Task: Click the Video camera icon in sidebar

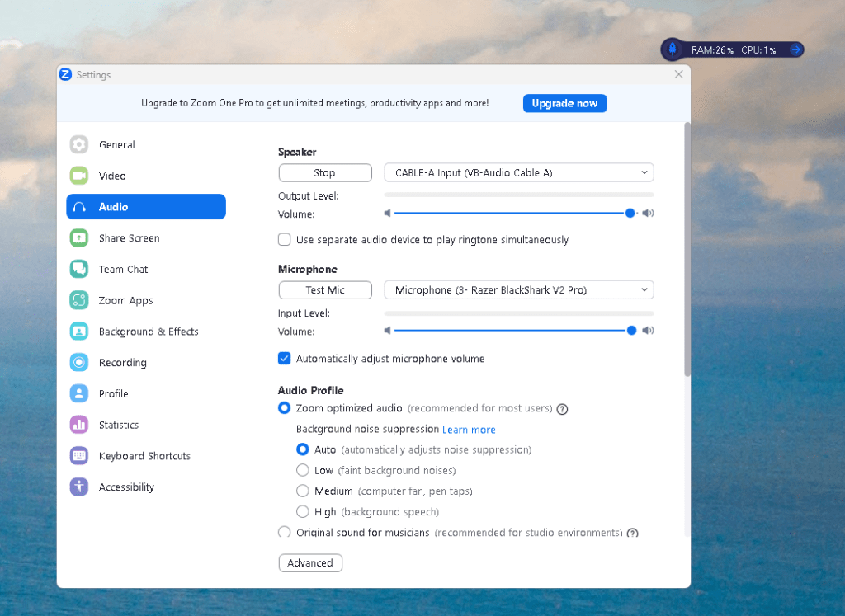Action: (x=79, y=176)
